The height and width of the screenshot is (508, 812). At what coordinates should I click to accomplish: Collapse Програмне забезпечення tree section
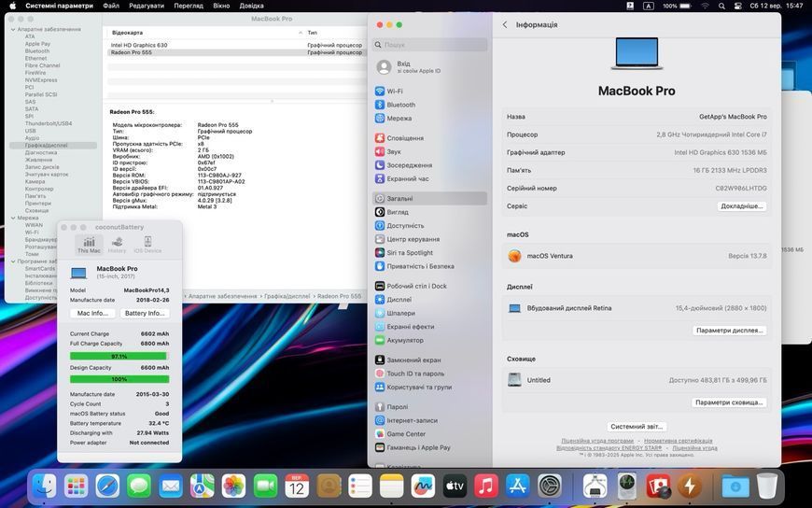(13, 261)
